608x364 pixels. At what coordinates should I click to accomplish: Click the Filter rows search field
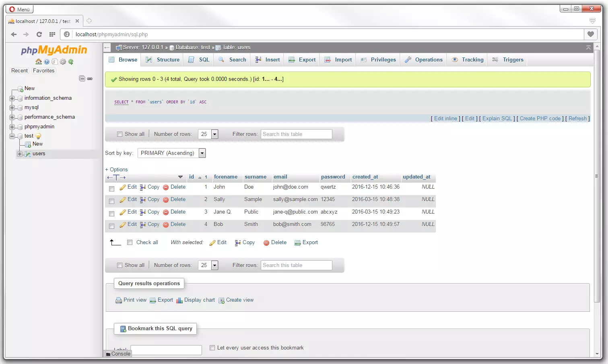click(x=296, y=134)
